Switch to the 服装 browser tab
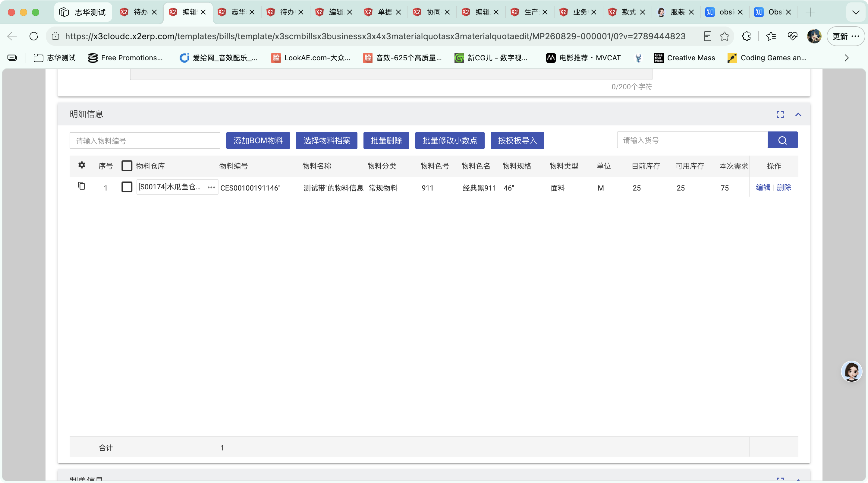868x483 pixels. (676, 12)
